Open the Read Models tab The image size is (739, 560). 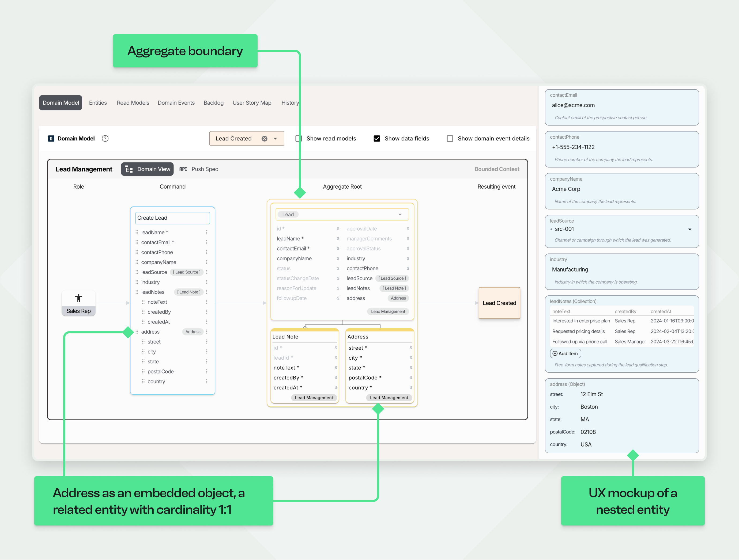tap(133, 103)
